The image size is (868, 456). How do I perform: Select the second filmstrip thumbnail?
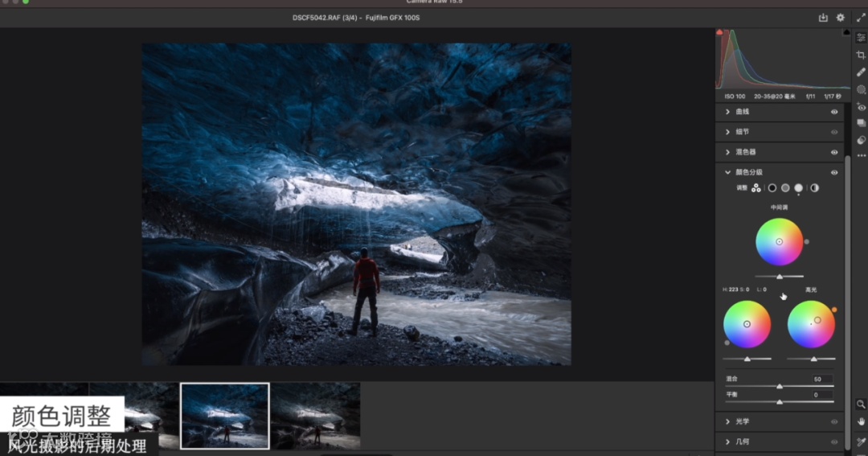tap(134, 416)
